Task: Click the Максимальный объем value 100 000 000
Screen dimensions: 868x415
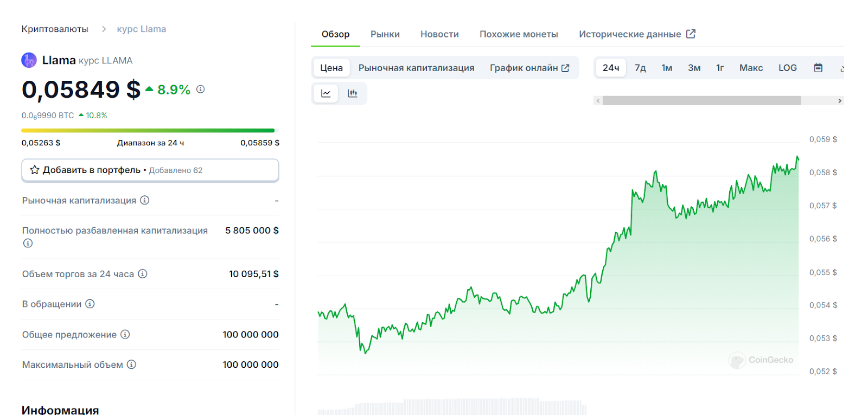Action: pos(251,365)
